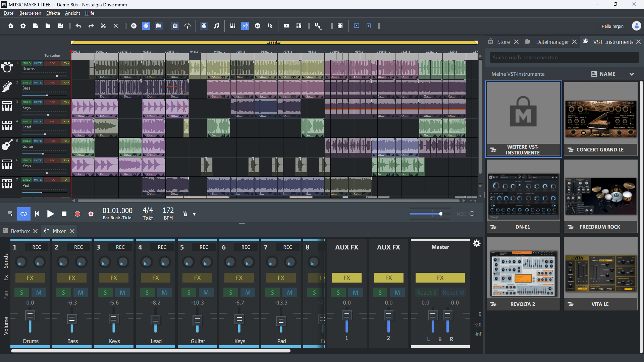Viewport: 644px width, 362px height.
Task: Mute the Bass track in arranger
Action: click(38, 82)
